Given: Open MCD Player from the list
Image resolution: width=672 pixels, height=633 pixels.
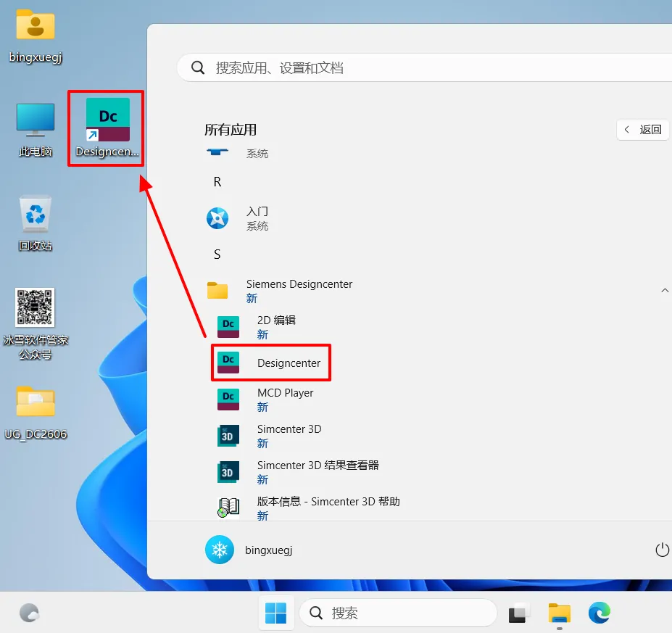Looking at the screenshot, I should (265, 400).
